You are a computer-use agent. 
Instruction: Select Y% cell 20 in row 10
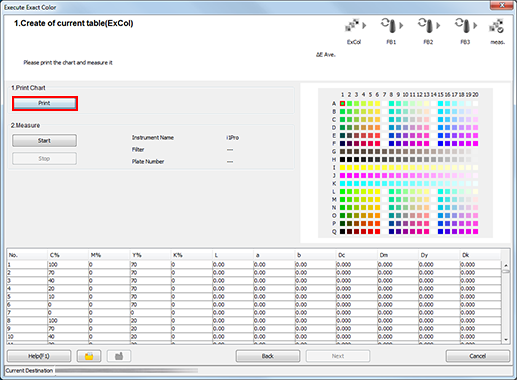point(151,337)
